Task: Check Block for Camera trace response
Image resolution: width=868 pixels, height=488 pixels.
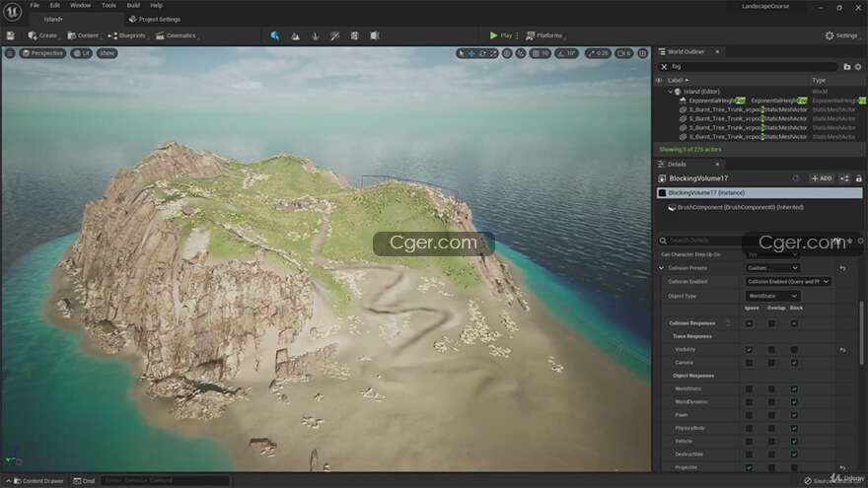Action: click(794, 363)
